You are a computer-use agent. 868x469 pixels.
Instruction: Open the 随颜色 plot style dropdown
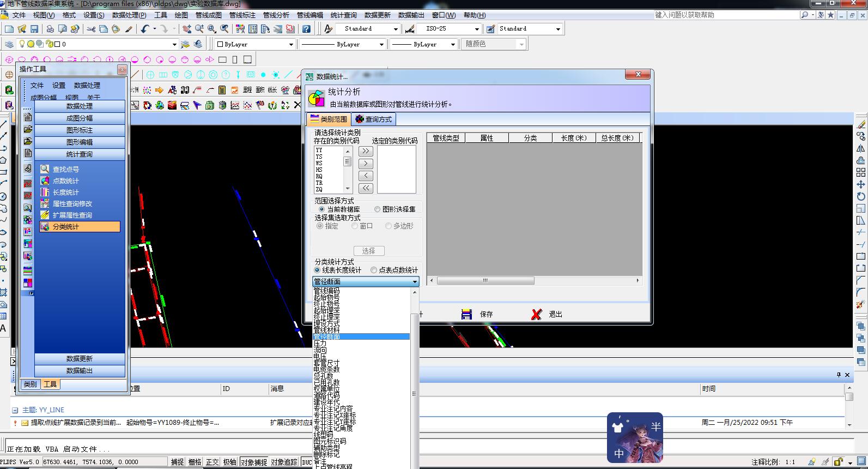point(521,44)
